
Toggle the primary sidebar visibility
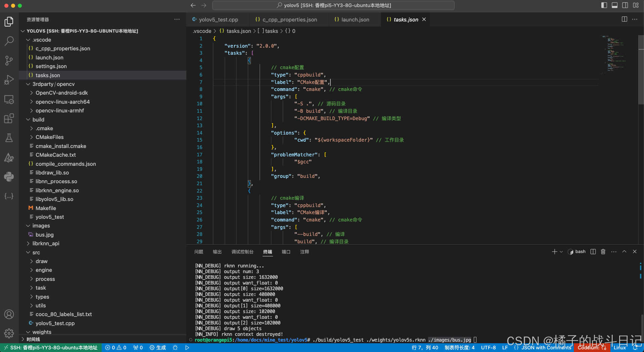pyautogui.click(x=604, y=5)
